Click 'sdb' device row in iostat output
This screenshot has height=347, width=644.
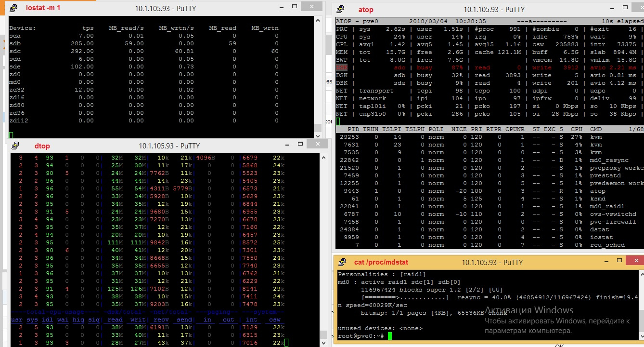[x=144, y=43]
